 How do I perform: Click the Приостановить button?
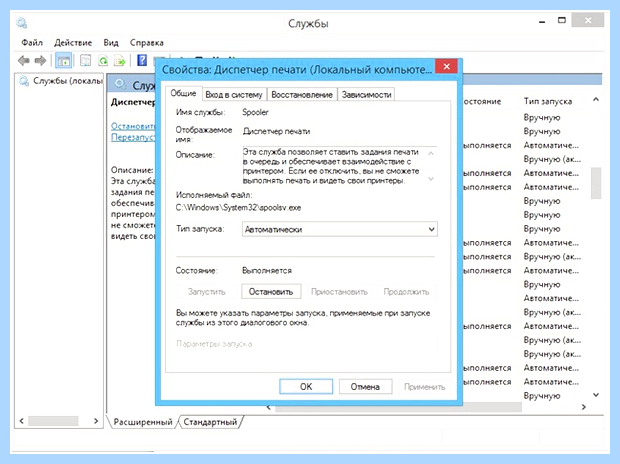click(x=339, y=292)
